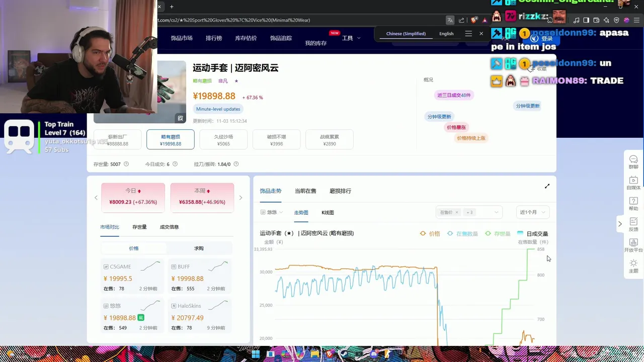This screenshot has height=362, width=644.
Task: Open Windows Start menu on taskbar
Action: [256, 354]
